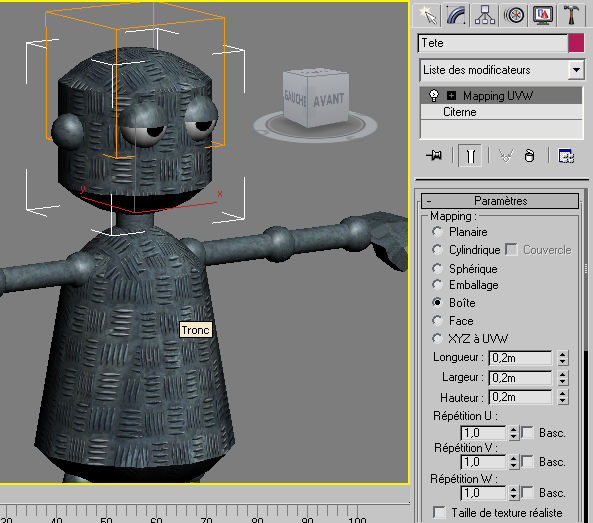
Task: Click the Répétition V value field
Action: [483, 462]
